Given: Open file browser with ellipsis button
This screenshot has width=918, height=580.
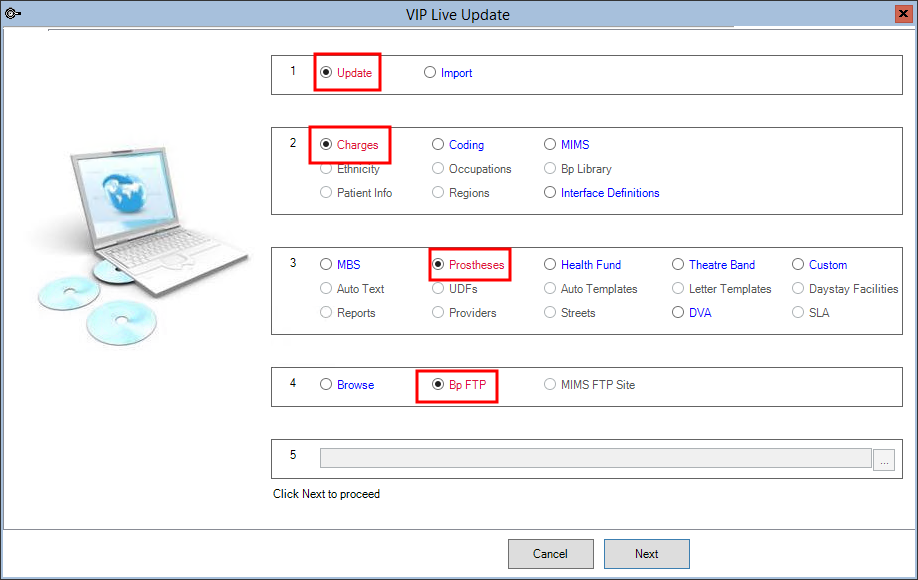Looking at the screenshot, I should 884,460.
